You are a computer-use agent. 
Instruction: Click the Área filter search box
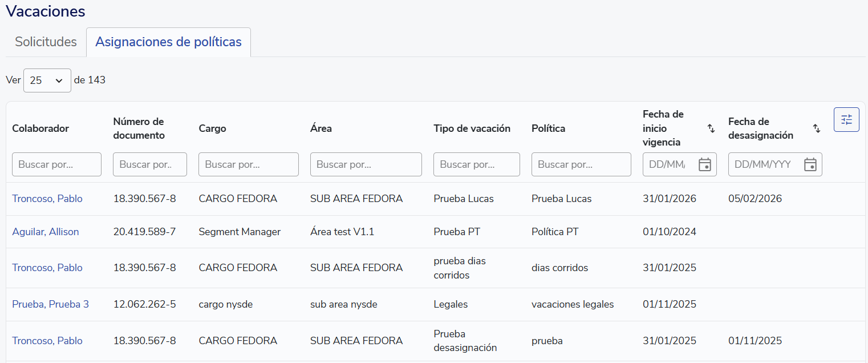click(366, 164)
